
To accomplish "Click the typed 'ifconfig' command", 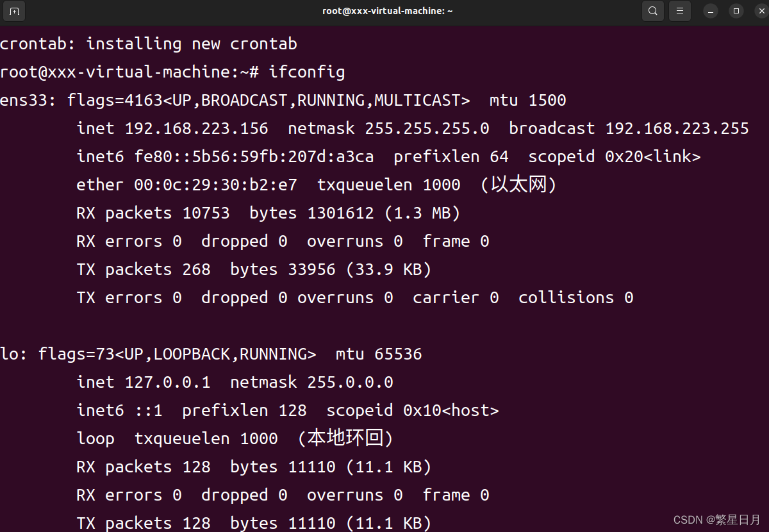I will (307, 72).
